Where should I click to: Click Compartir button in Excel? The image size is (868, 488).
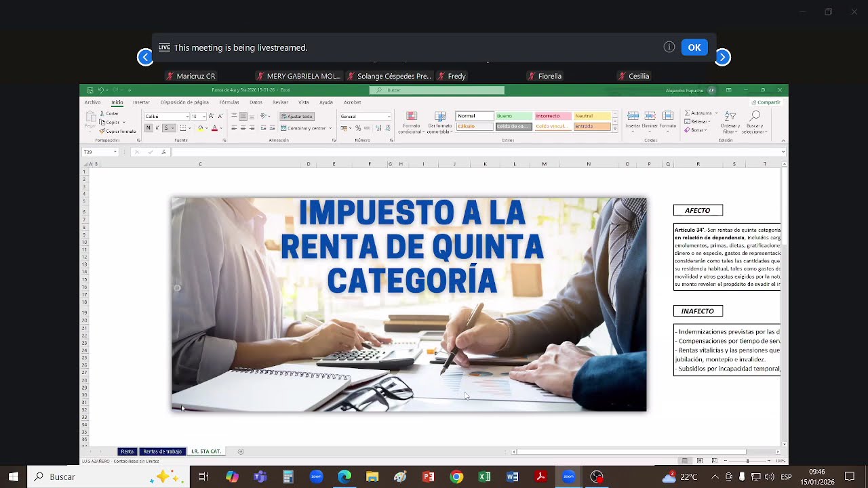766,102
